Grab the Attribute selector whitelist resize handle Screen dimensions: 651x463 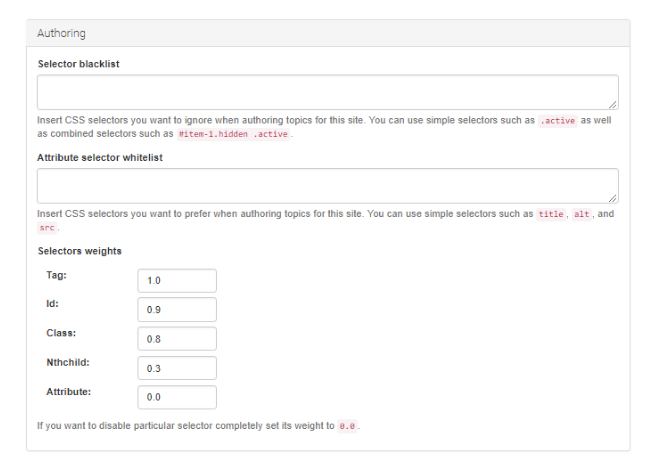[612, 198]
